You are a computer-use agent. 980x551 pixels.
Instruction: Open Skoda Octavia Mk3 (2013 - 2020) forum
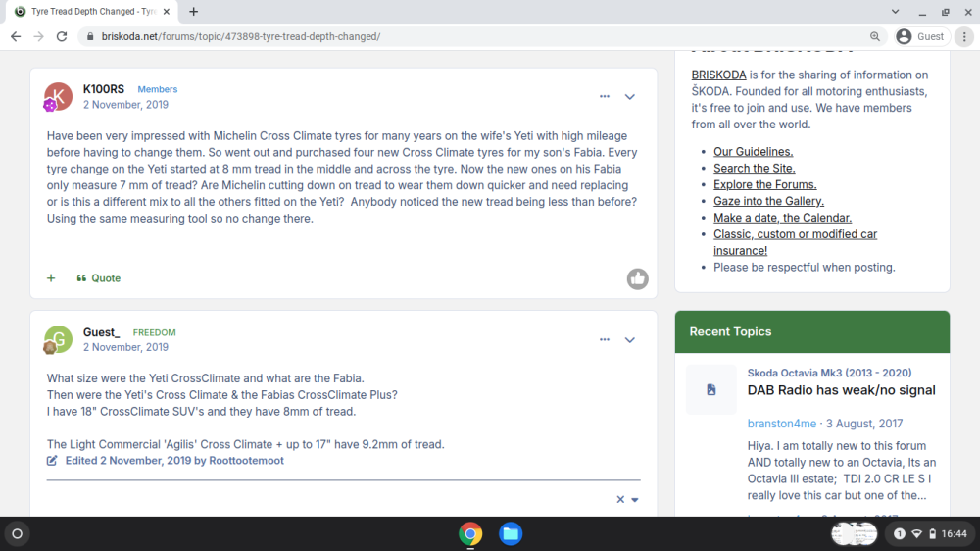click(x=829, y=373)
